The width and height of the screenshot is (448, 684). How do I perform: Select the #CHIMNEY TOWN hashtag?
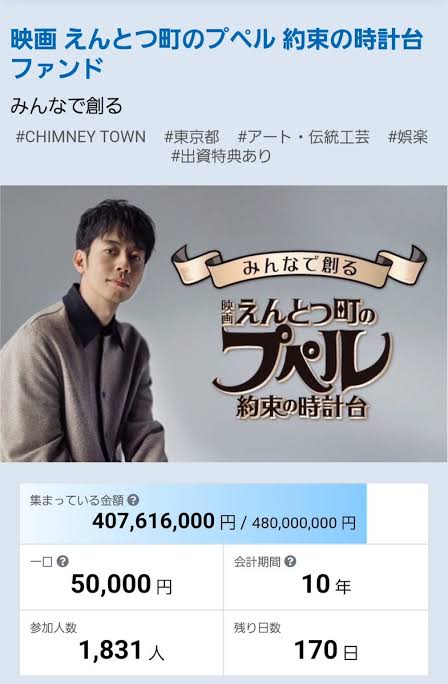click(x=81, y=137)
